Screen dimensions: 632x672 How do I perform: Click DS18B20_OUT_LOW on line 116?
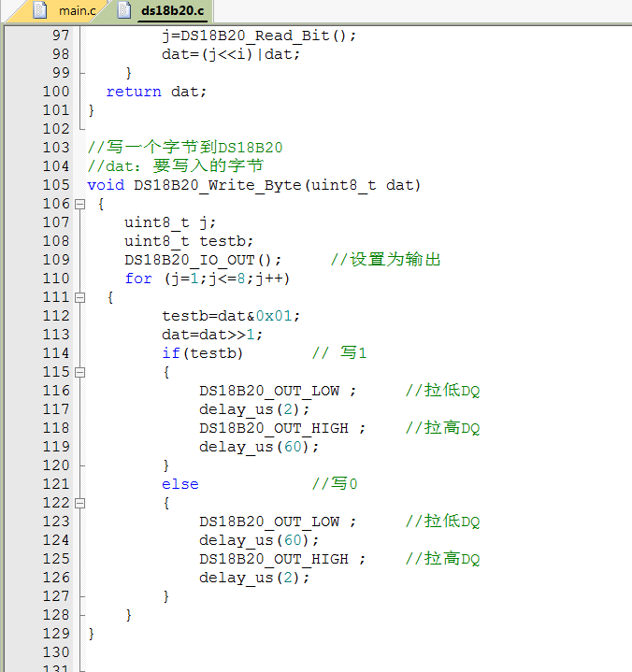[x=269, y=391]
